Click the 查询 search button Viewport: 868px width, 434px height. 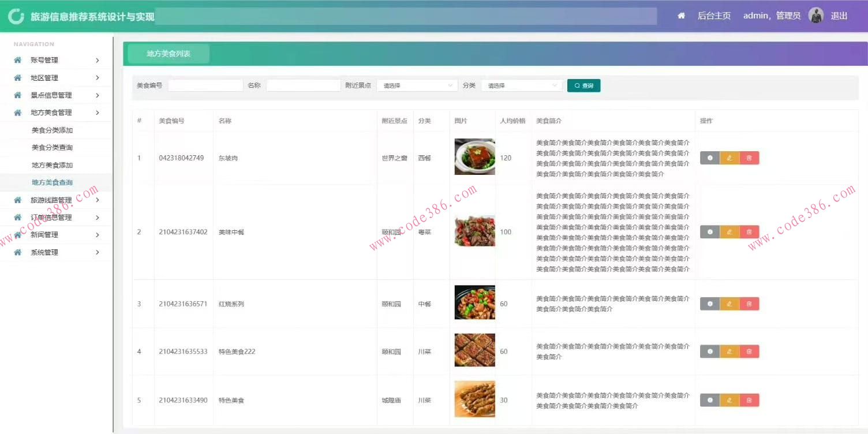pyautogui.click(x=583, y=85)
